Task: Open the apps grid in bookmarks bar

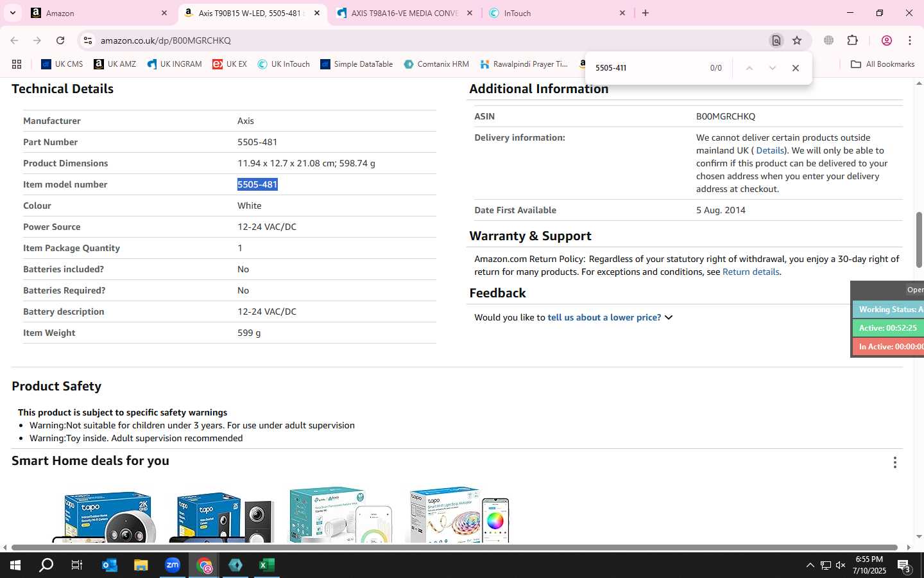Action: (17, 64)
